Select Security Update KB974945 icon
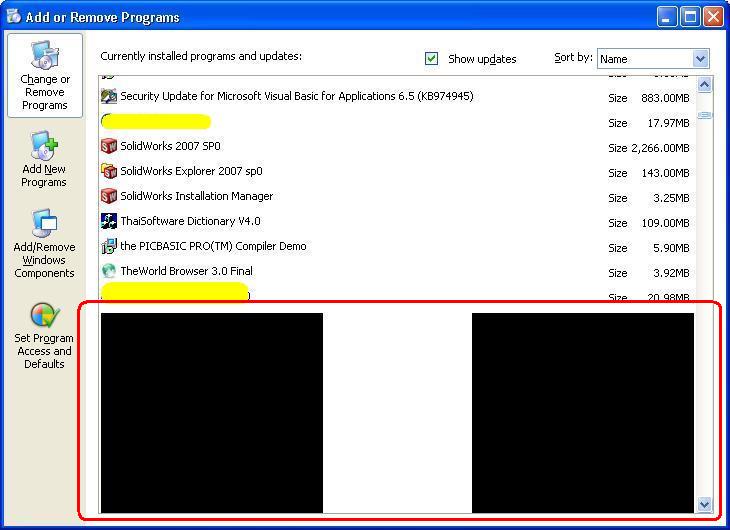This screenshot has width=730, height=530. (109, 96)
